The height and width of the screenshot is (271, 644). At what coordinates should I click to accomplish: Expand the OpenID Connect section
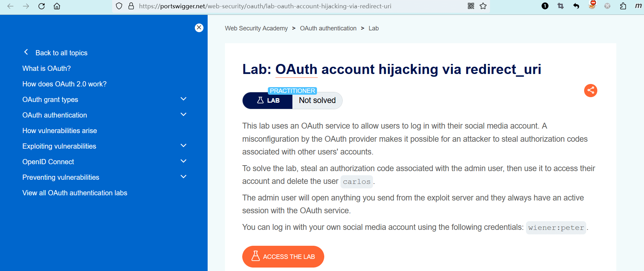click(183, 161)
